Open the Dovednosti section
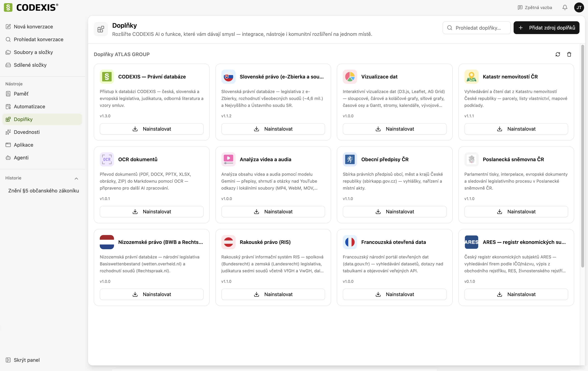Viewport: 588px width, 371px height. point(42,132)
